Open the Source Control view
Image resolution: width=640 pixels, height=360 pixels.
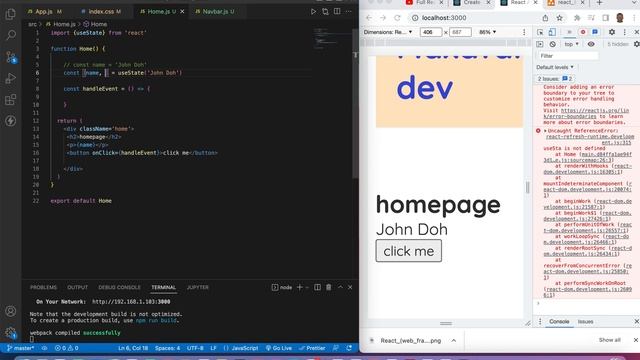(x=11, y=57)
